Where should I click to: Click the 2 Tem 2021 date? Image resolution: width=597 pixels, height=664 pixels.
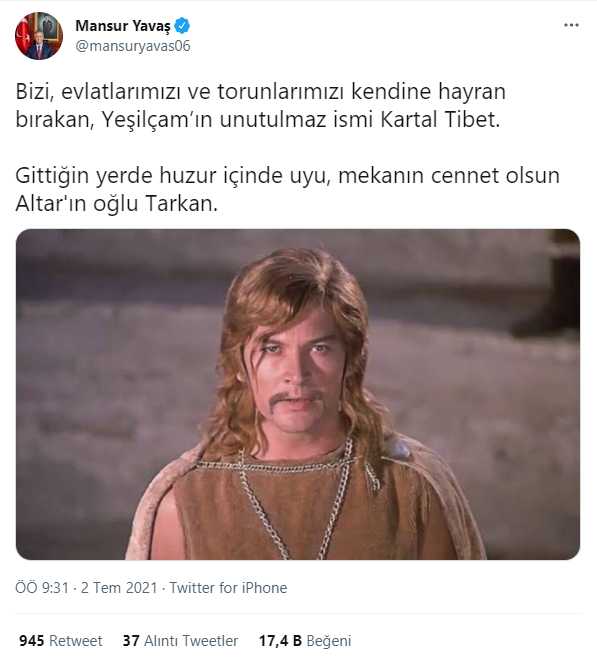119,588
